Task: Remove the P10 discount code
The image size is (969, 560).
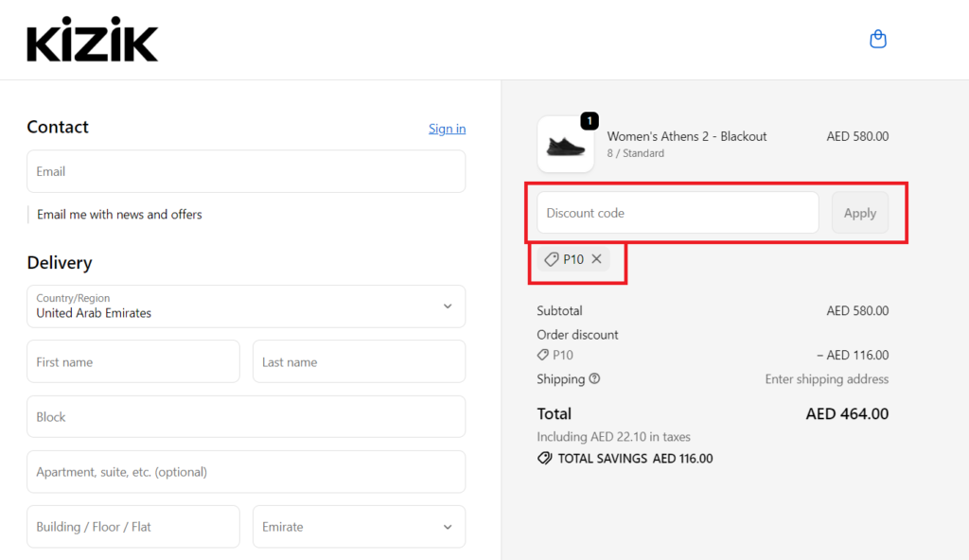Action: pos(596,259)
